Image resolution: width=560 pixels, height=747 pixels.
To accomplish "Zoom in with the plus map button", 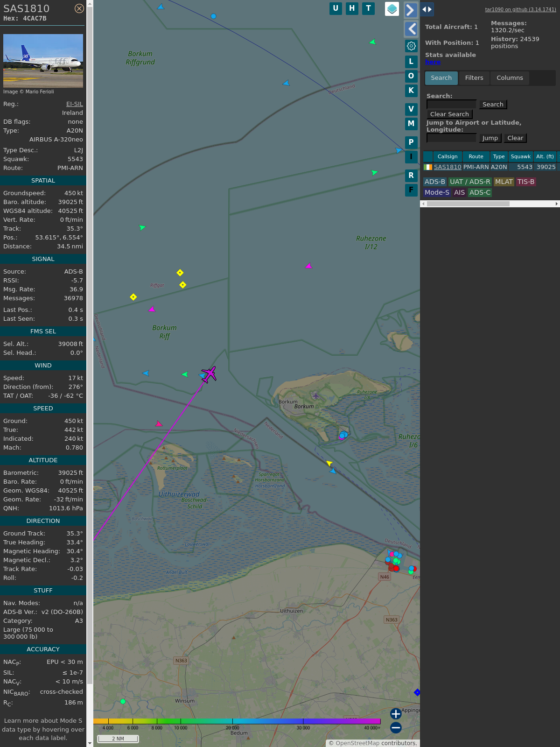I will tap(396, 713).
